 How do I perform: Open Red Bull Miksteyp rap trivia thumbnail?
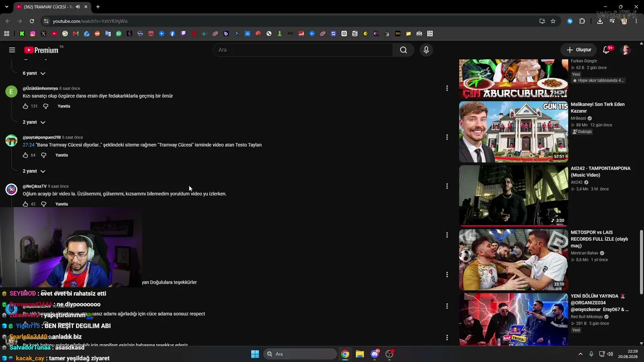pos(513,319)
